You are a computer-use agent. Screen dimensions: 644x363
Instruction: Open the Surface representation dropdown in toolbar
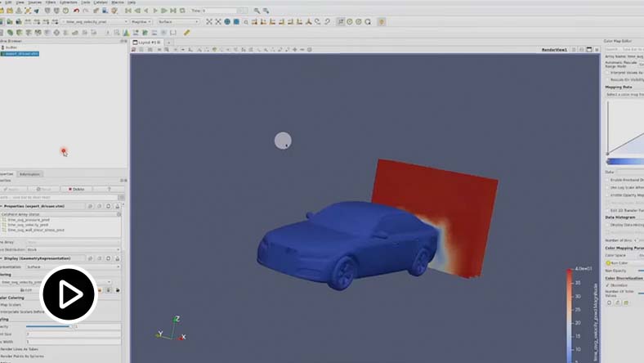coord(177,22)
